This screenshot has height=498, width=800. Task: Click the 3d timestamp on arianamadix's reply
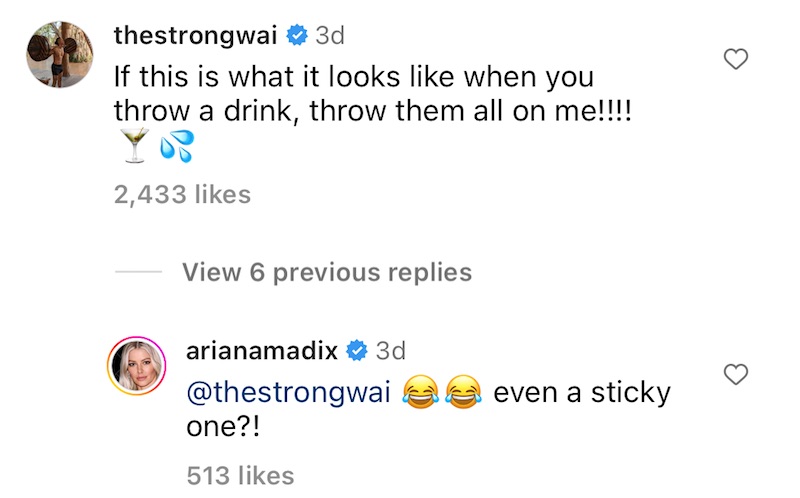[390, 350]
